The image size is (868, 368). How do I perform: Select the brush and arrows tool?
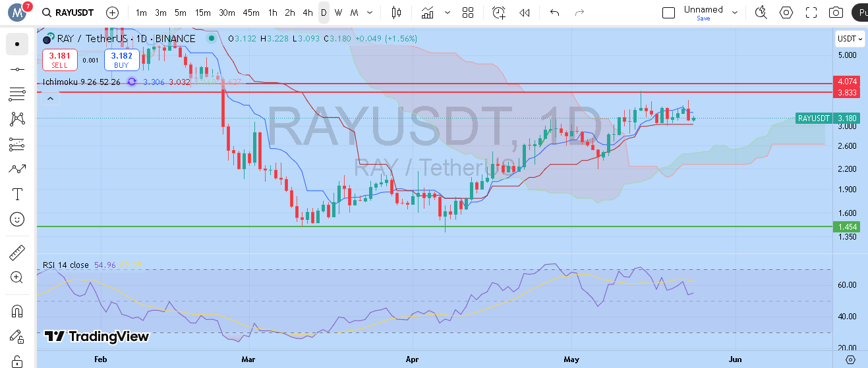point(17,169)
